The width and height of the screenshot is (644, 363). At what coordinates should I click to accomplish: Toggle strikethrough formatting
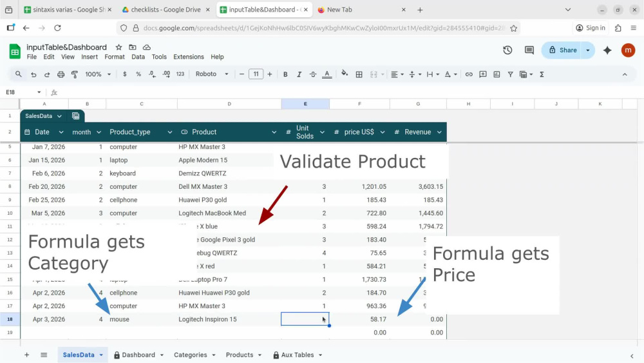(x=313, y=74)
